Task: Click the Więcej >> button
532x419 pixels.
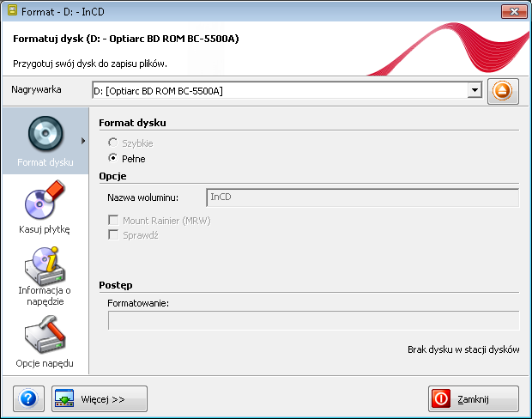Action: [100, 398]
